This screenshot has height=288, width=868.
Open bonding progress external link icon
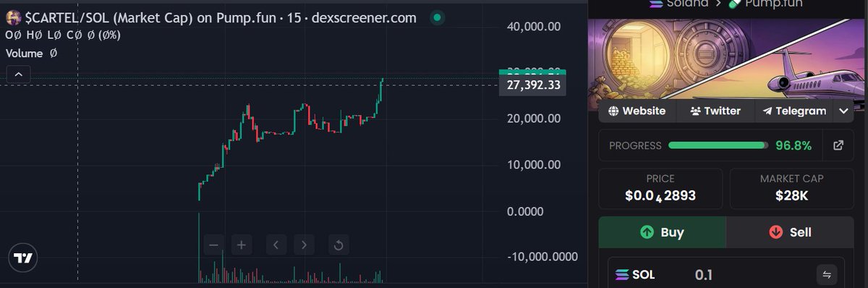pyautogui.click(x=838, y=145)
